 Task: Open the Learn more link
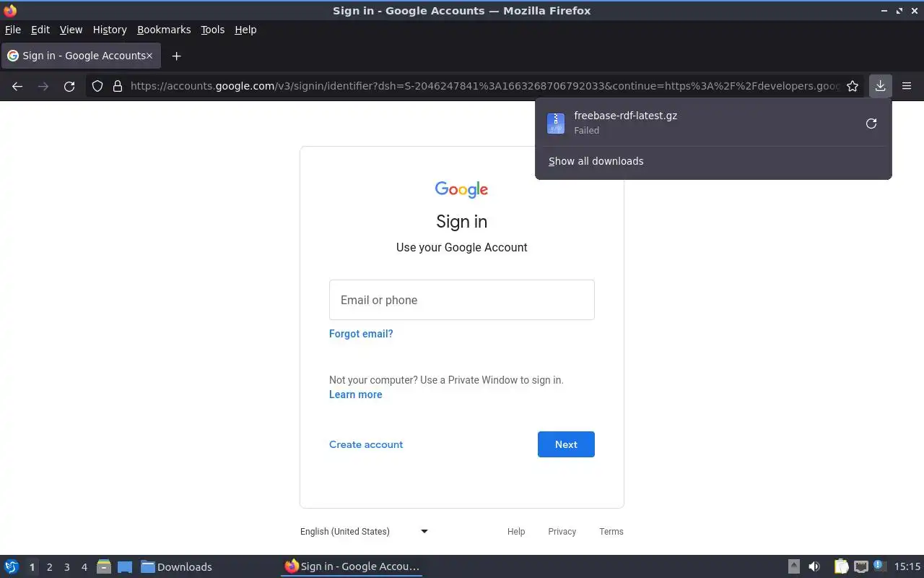(355, 394)
